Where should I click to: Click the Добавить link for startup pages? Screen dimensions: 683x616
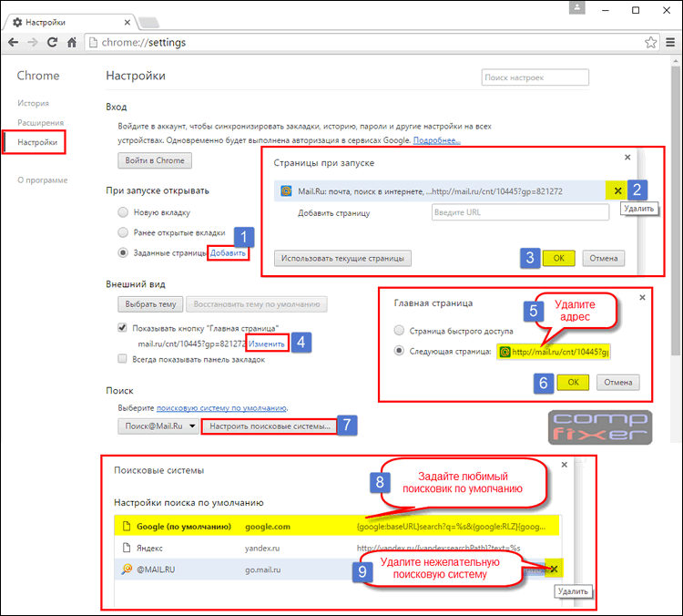228,252
